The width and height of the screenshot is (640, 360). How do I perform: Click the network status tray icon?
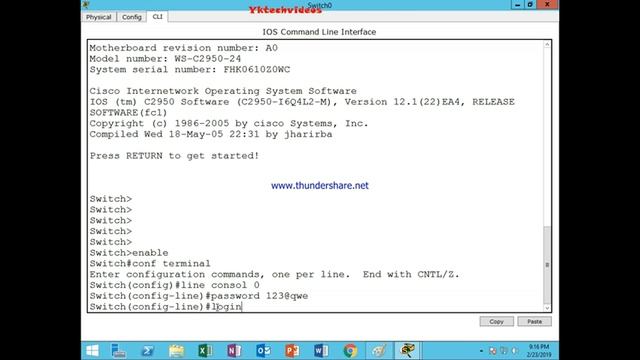click(504, 351)
